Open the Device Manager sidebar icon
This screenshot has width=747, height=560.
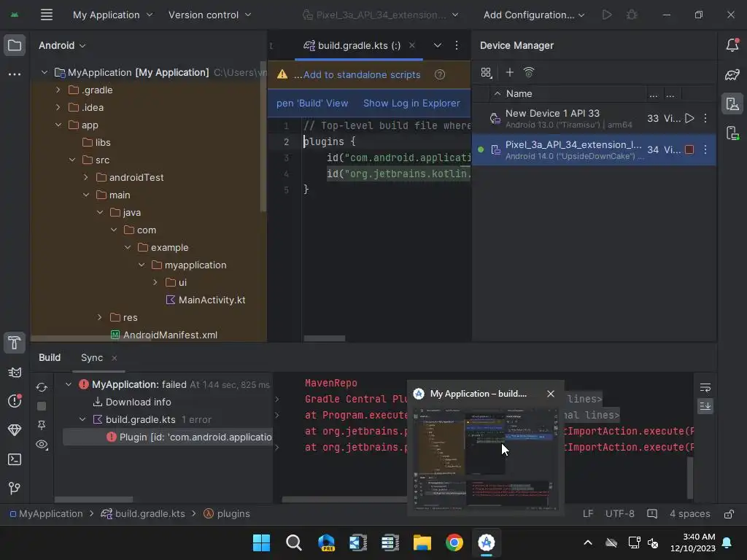coord(732,104)
